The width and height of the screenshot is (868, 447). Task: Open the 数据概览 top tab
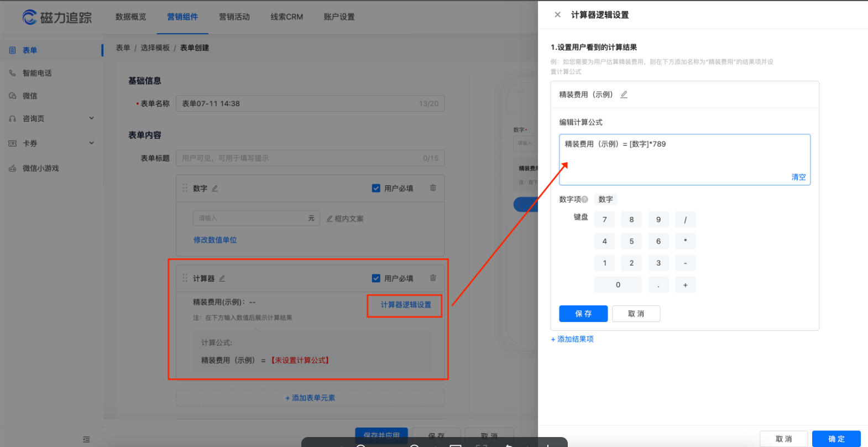tap(131, 17)
